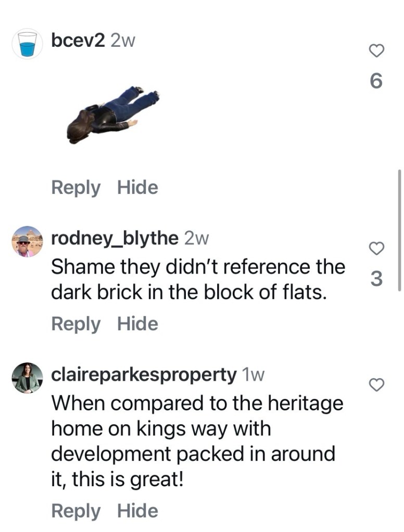Image resolution: width=404 pixels, height=532 pixels.
Task: Like the bcev2 comment with heart icon
Action: point(376,51)
